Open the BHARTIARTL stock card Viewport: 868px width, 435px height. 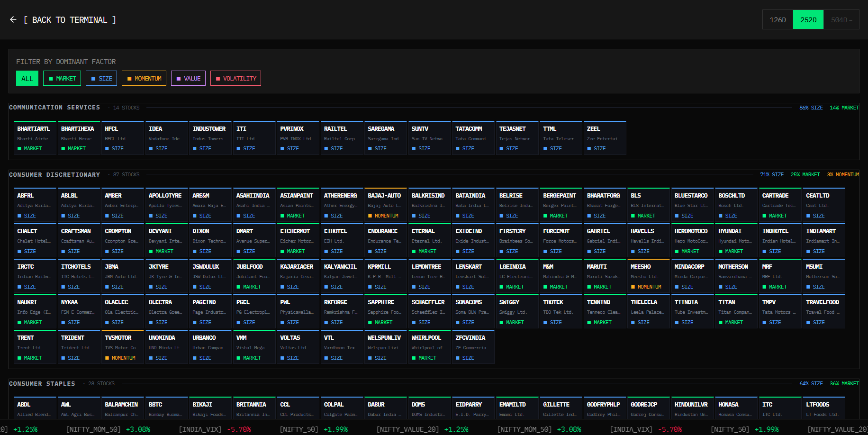point(35,138)
